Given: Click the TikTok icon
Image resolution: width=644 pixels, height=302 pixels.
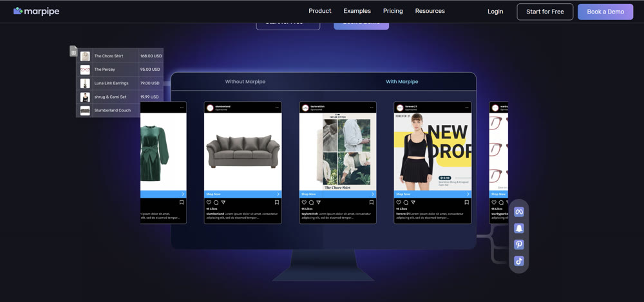Looking at the screenshot, I should 519,261.
